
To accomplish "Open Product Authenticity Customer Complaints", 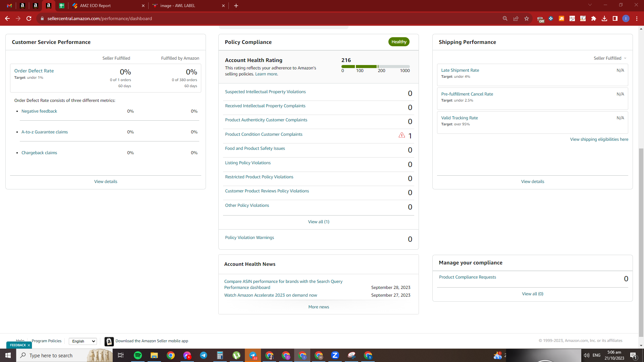I will 266,120.
